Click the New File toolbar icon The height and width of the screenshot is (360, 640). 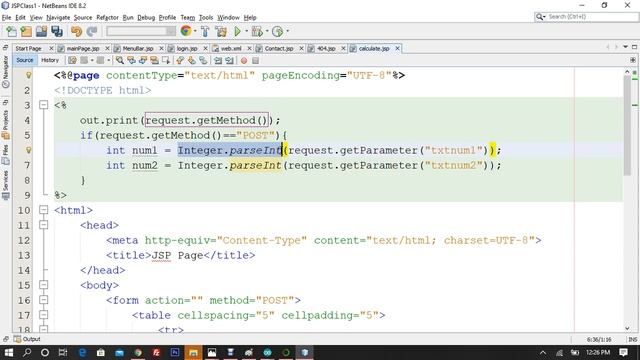(11, 31)
